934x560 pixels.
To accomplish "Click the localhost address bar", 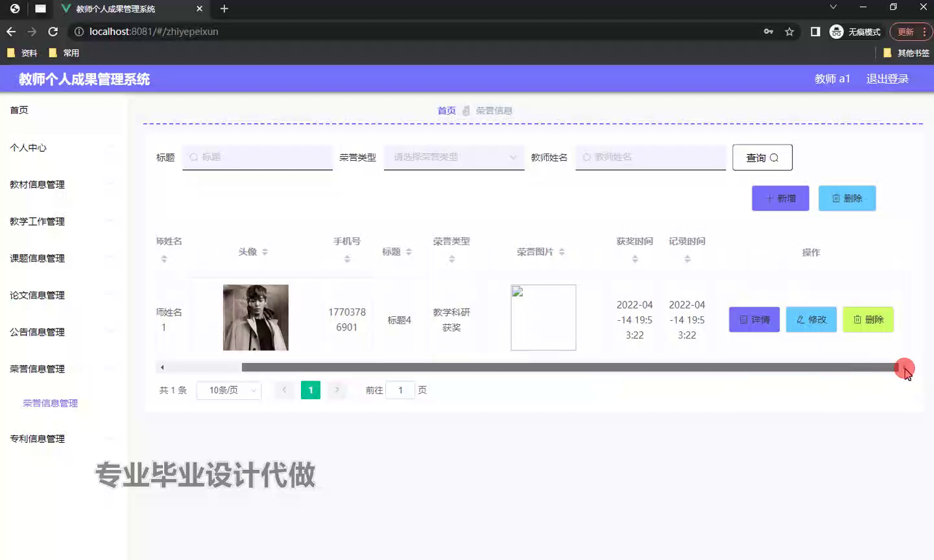I will click(x=415, y=31).
